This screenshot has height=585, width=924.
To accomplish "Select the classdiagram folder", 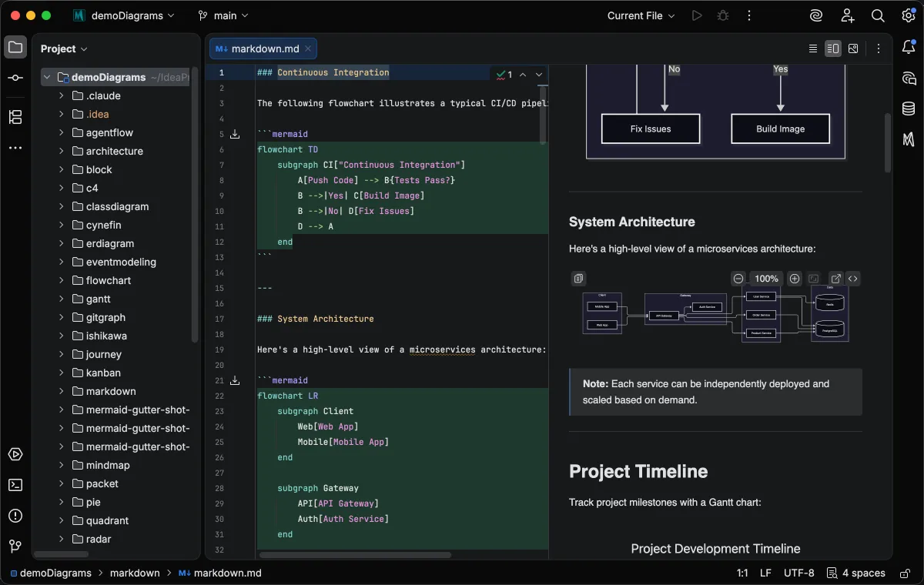I will click(x=117, y=206).
